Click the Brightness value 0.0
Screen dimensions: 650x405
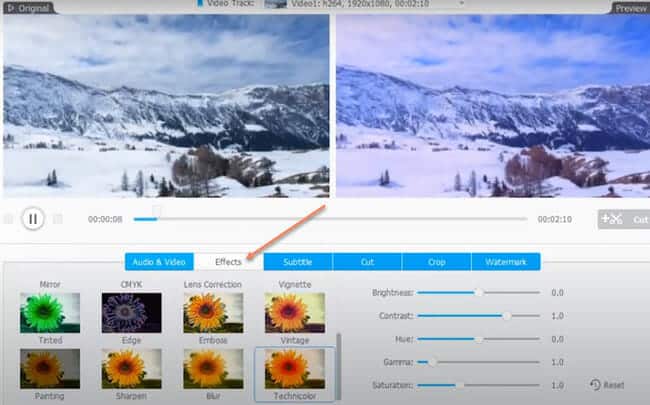(557, 292)
